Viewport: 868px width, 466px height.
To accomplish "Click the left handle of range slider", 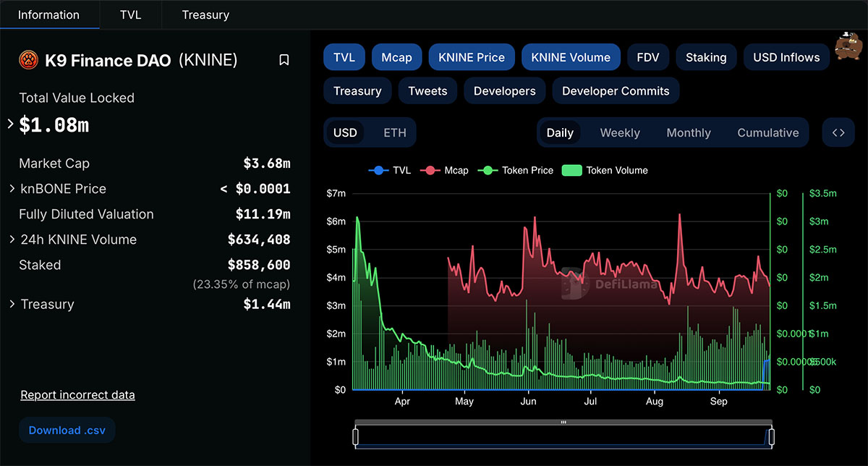I will 355,436.
